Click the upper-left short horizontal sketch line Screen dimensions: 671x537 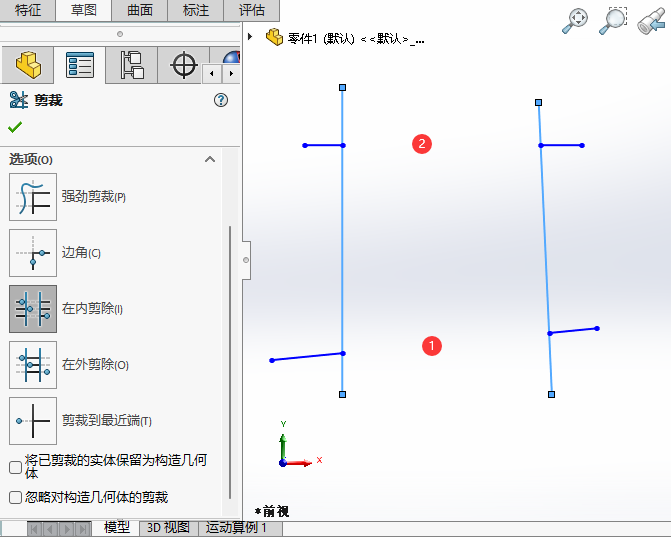click(x=324, y=145)
